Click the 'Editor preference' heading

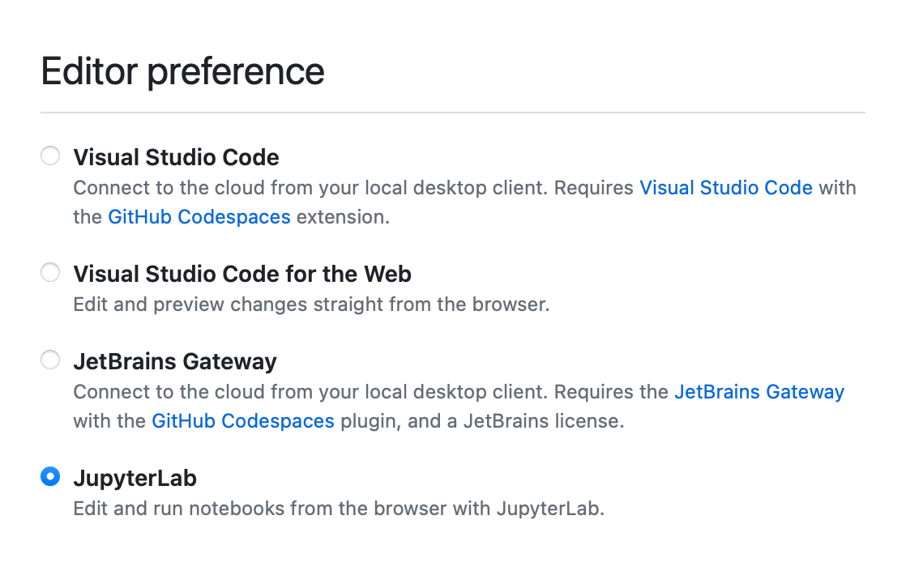click(182, 71)
